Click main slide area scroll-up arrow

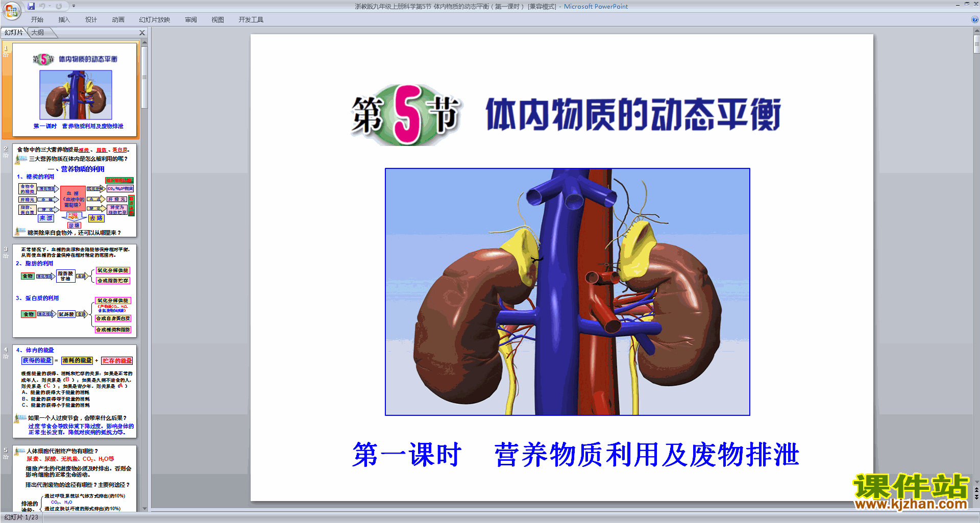(x=976, y=31)
